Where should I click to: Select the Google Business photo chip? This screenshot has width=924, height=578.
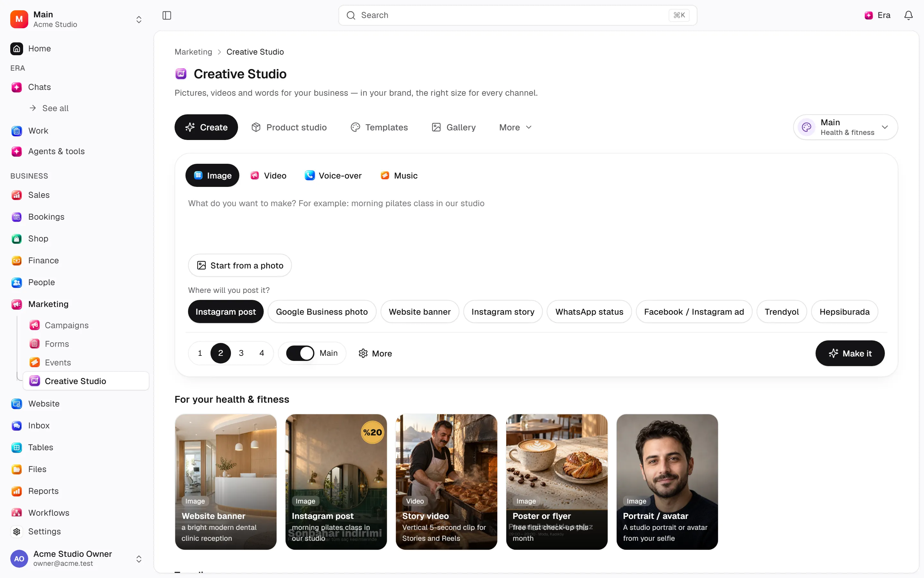(322, 311)
